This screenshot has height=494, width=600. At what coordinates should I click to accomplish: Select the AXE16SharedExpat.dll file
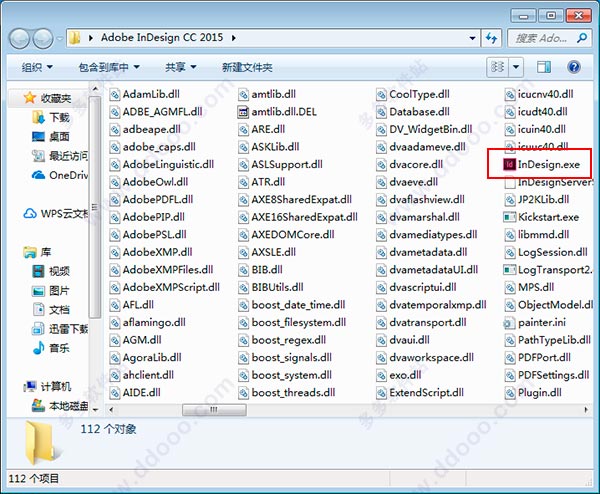(x=298, y=217)
